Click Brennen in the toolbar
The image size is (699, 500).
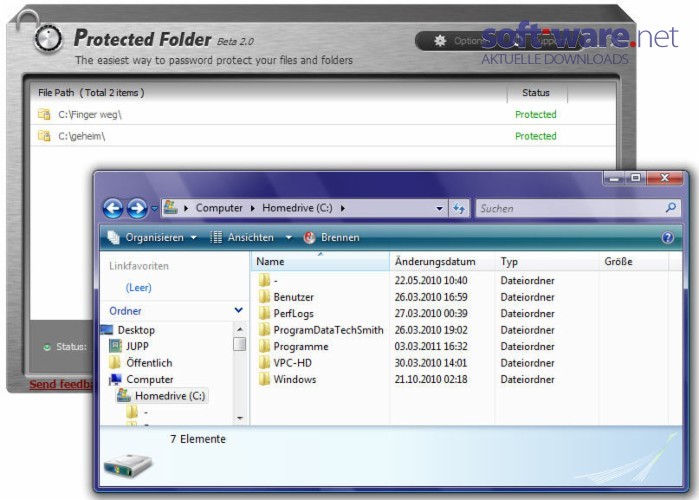[331, 238]
